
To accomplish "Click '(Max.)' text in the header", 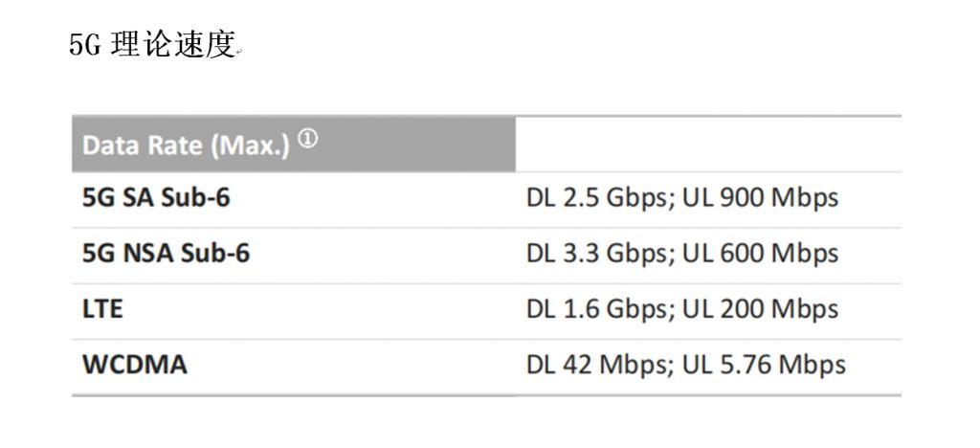I will [250, 146].
